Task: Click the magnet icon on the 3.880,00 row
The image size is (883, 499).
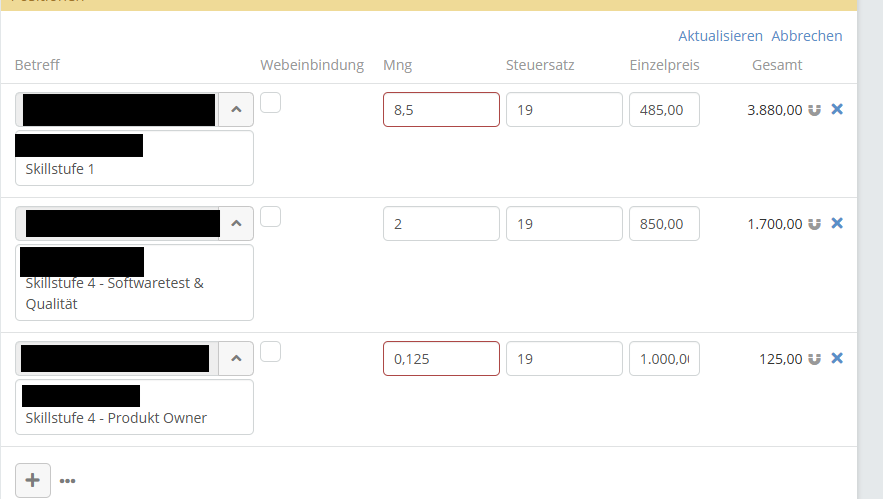Action: pyautogui.click(x=815, y=110)
